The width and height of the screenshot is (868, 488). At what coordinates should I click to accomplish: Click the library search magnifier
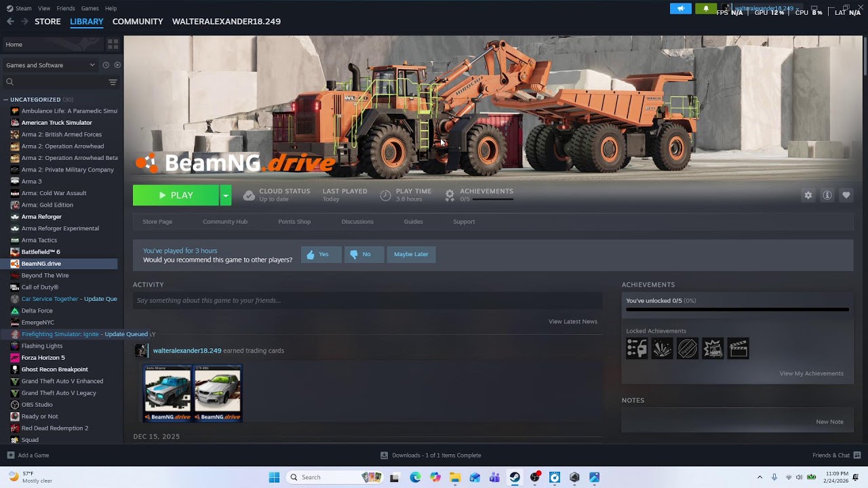click(9, 82)
